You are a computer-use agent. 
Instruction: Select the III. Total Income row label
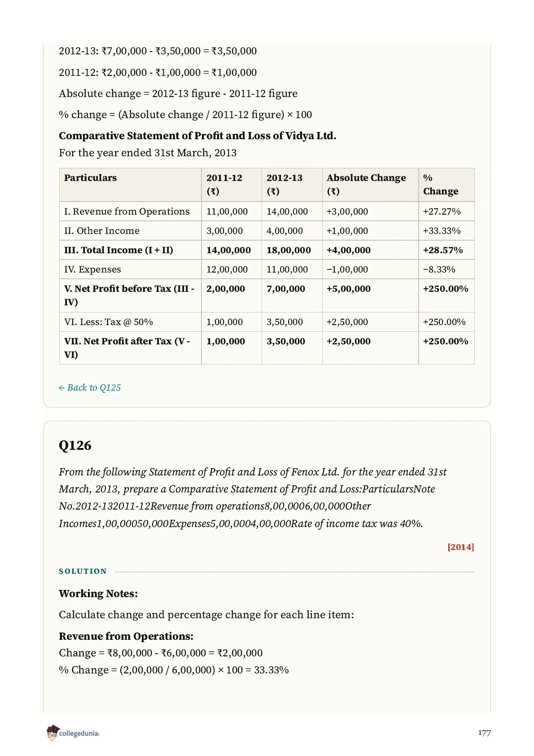click(x=118, y=250)
